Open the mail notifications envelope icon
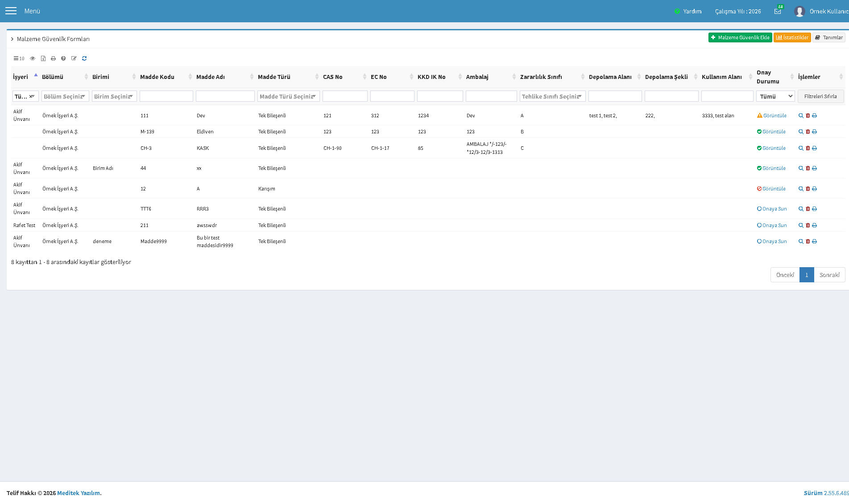The height and width of the screenshot is (504, 849). coord(778,11)
